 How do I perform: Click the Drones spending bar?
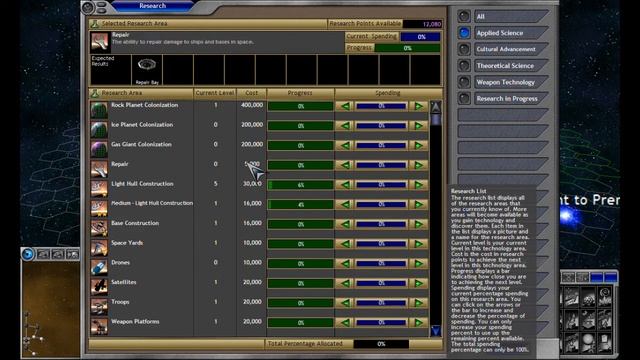pos(382,263)
